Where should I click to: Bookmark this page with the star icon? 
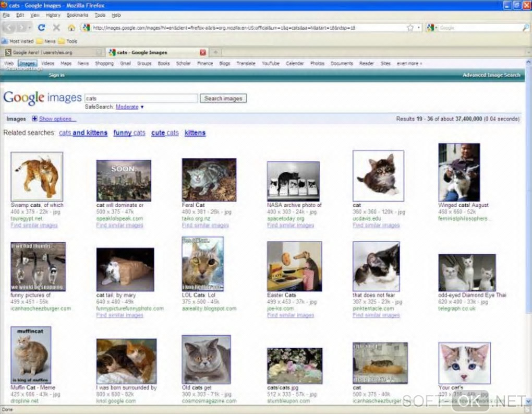[410, 28]
